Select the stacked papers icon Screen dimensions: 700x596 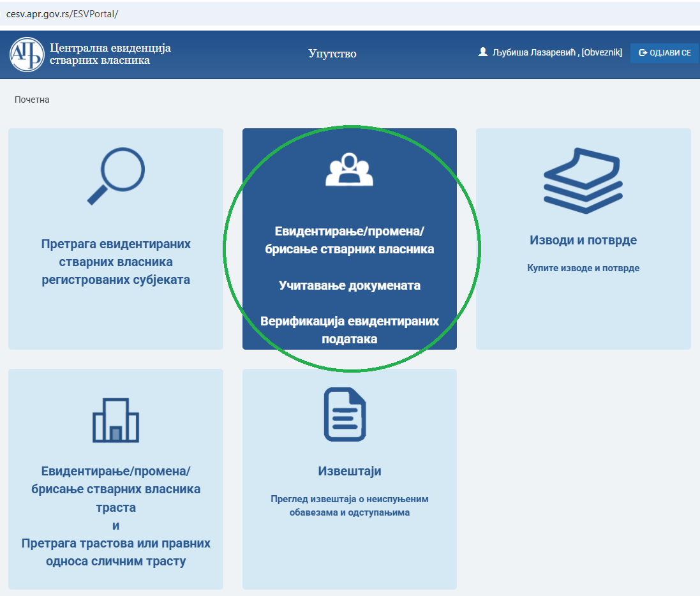pos(583,181)
